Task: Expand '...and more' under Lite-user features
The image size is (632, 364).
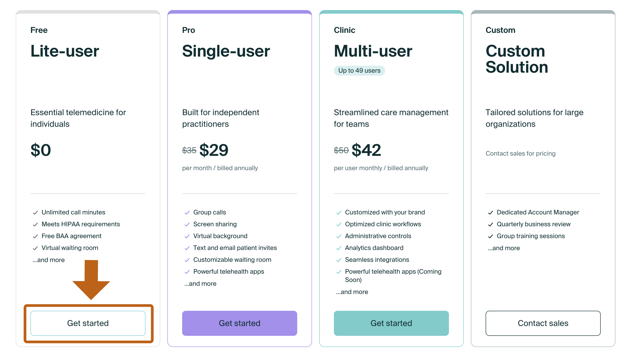Action: pyautogui.click(x=49, y=260)
